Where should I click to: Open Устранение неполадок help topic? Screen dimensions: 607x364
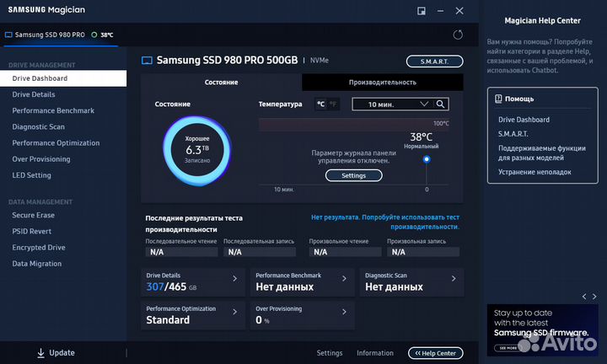[534, 172]
